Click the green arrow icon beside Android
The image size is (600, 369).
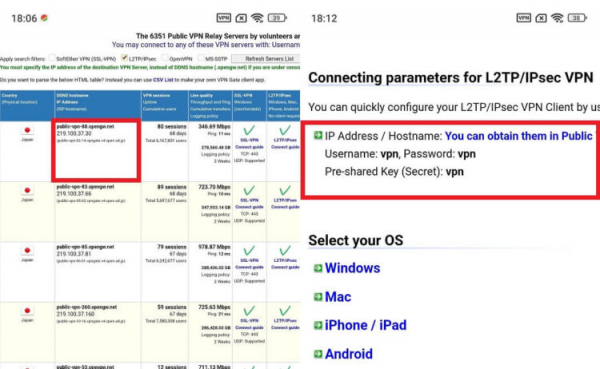318,354
